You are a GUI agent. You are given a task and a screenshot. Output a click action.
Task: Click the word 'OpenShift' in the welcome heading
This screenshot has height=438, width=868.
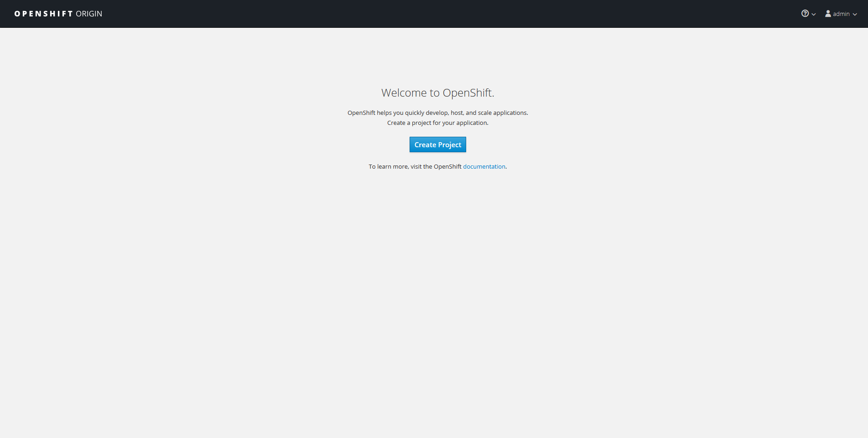(x=468, y=93)
